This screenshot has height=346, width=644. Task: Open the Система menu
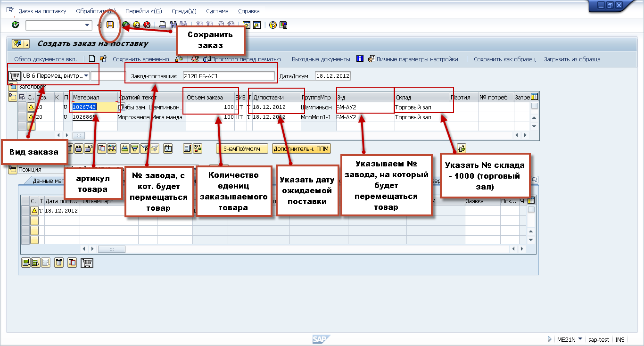[x=217, y=11]
